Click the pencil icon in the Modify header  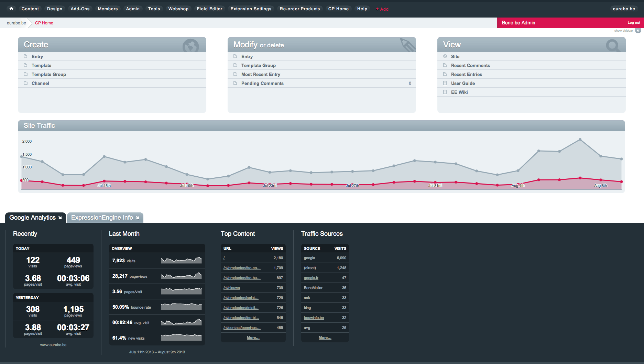coord(408,45)
